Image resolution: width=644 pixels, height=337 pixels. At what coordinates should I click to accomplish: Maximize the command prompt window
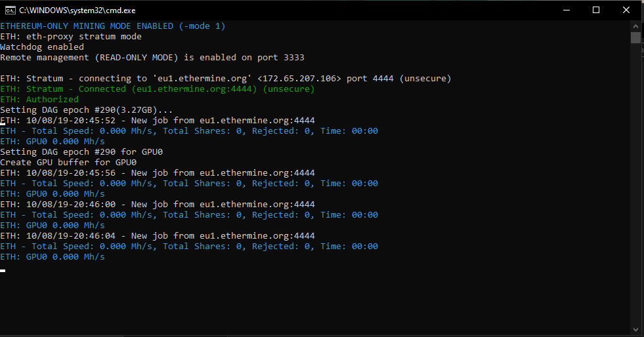tap(596, 10)
